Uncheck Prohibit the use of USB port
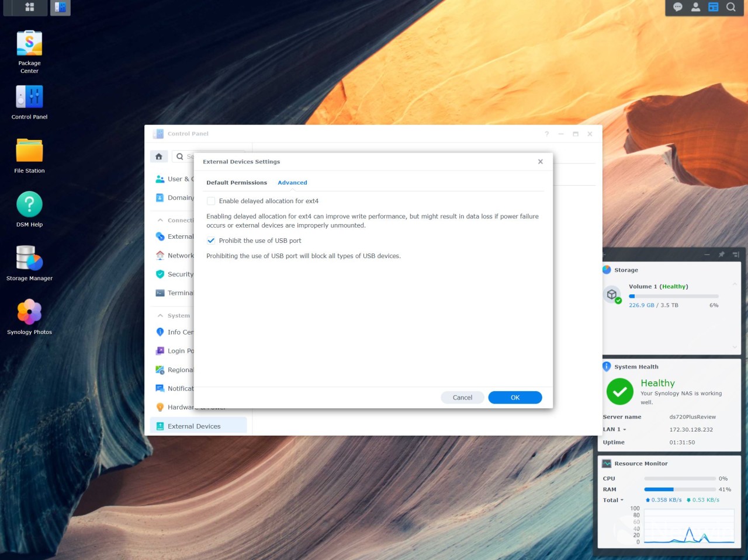This screenshot has width=748, height=560. tap(211, 241)
